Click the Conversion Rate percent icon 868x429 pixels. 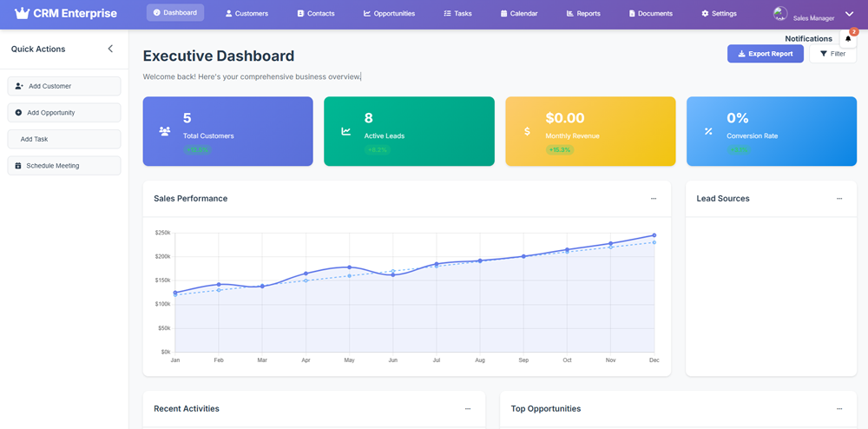click(x=708, y=132)
